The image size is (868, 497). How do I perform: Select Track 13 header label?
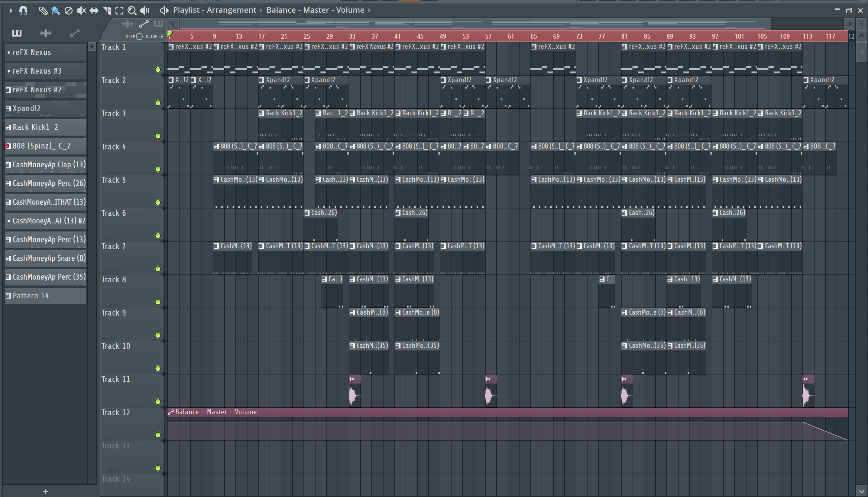click(116, 446)
